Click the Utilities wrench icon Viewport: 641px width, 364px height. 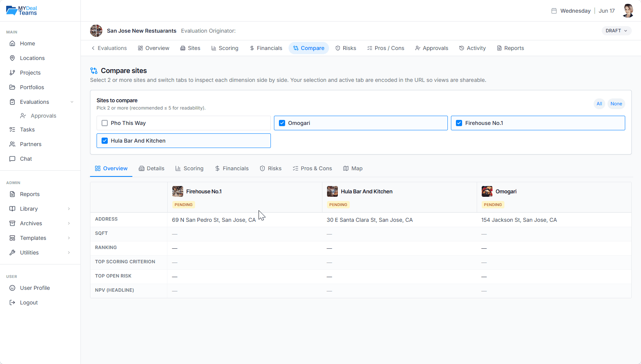pyautogui.click(x=12, y=253)
